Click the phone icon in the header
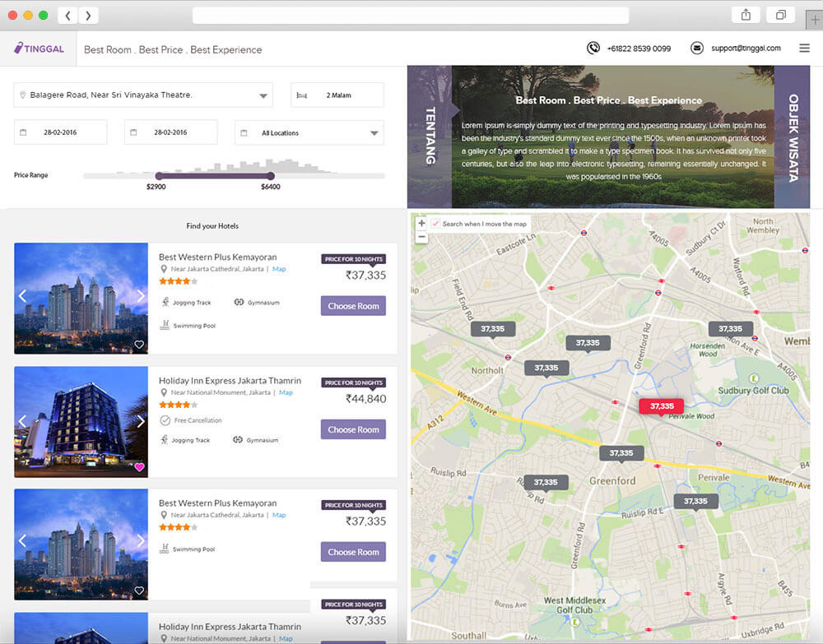This screenshot has height=644, width=823. 593,49
